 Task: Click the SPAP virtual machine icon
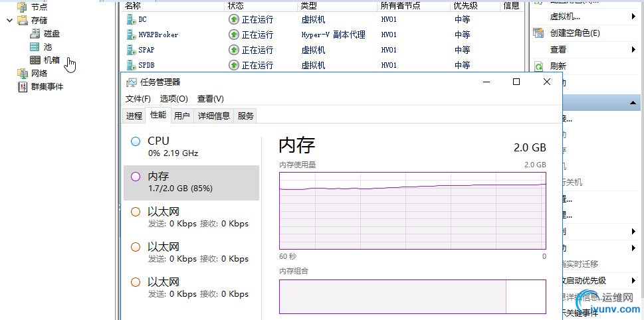(x=131, y=50)
